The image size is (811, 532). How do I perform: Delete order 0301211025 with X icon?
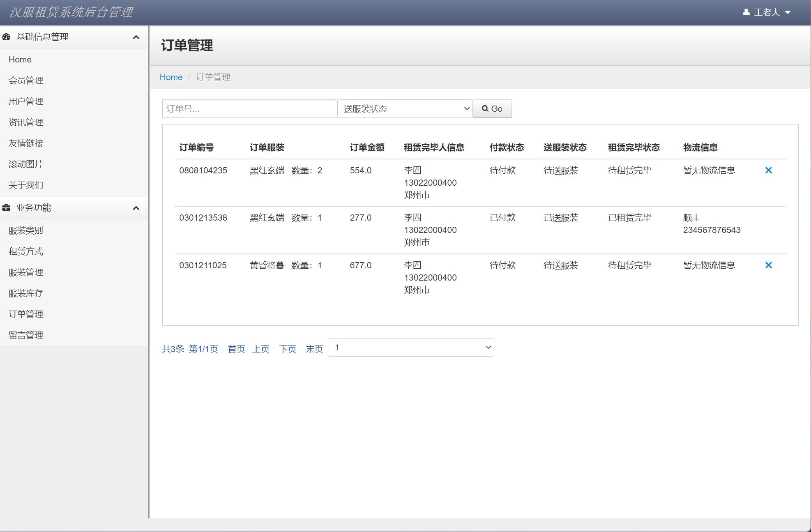[x=768, y=265]
